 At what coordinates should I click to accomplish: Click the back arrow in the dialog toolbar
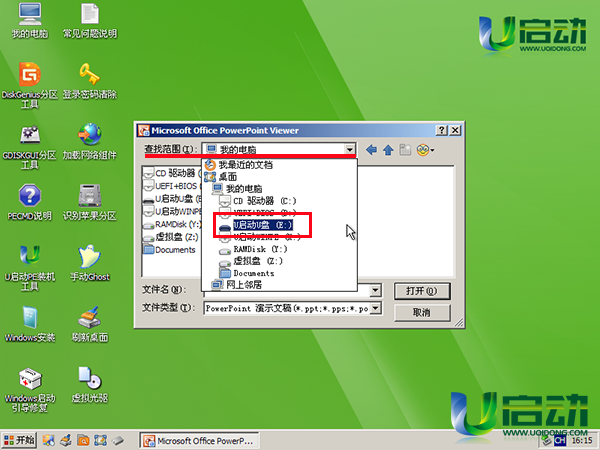371,150
